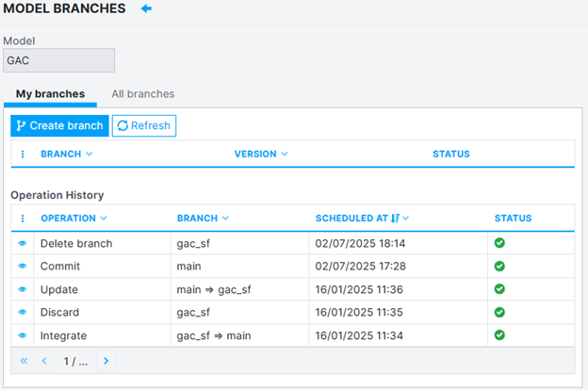The height and width of the screenshot is (390, 588).
Task: Click the Model GAC input field
Action: pyautogui.click(x=58, y=60)
